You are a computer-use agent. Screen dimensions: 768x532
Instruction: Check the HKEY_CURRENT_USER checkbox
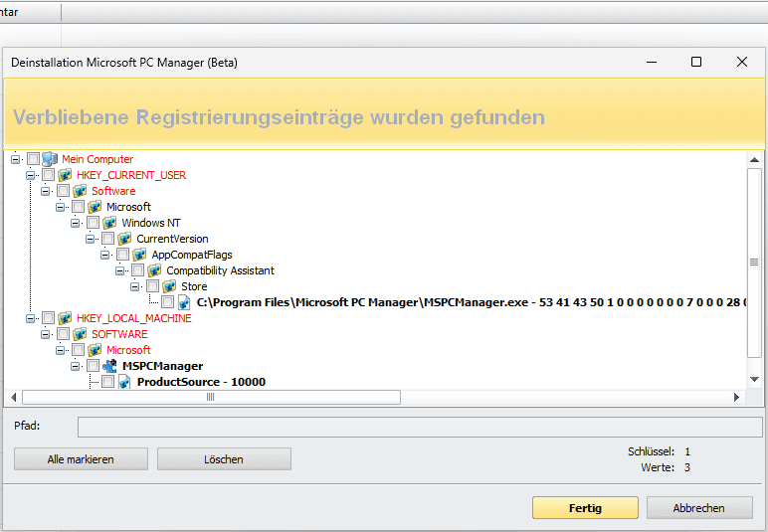click(x=48, y=175)
